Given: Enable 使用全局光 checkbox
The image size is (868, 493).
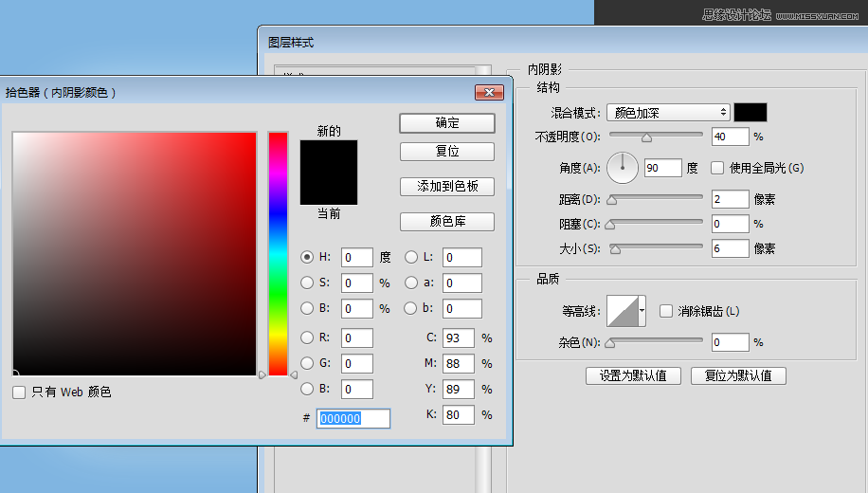Looking at the screenshot, I should pos(717,168).
